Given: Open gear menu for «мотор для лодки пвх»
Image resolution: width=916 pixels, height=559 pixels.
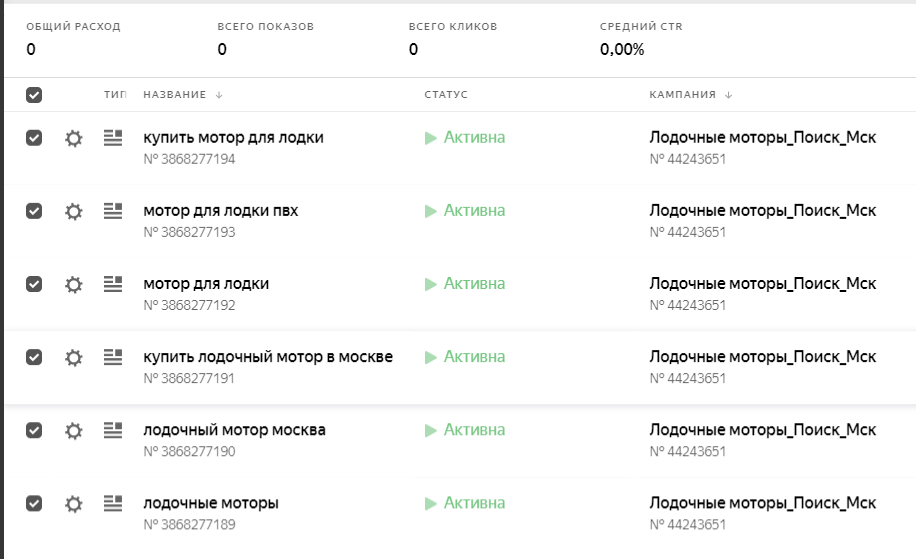Looking at the screenshot, I should pyautogui.click(x=73, y=211).
